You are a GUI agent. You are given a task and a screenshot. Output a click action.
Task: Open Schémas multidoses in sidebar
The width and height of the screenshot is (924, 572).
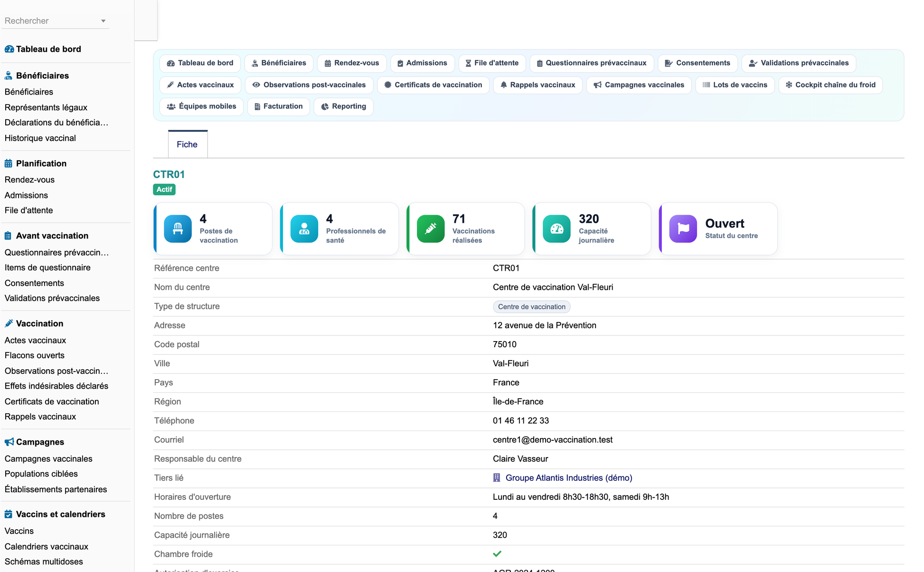[x=44, y=562]
